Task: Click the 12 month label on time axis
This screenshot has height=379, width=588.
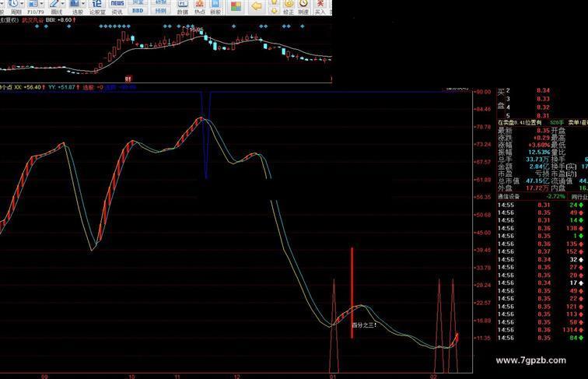Action: (x=236, y=377)
